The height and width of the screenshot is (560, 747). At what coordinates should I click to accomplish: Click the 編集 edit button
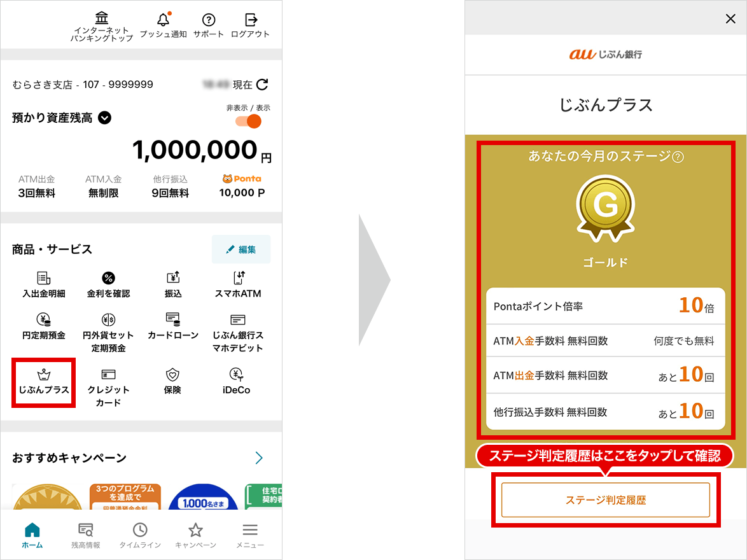(241, 249)
